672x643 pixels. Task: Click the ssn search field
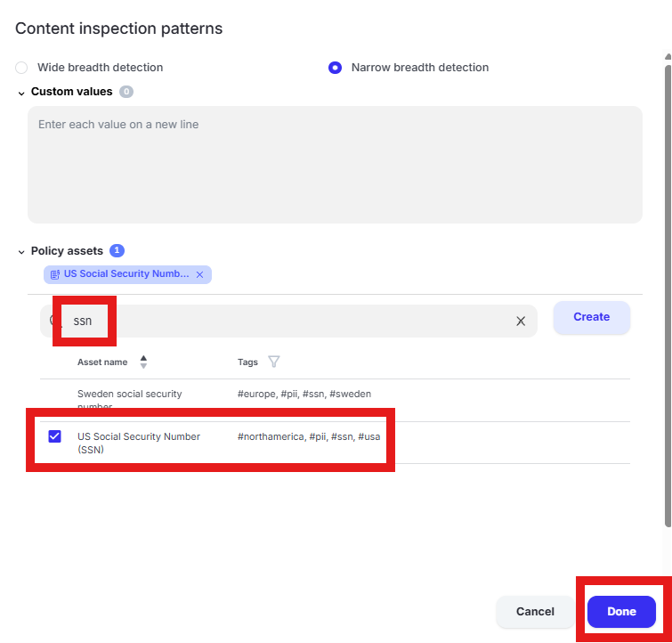[288, 321]
